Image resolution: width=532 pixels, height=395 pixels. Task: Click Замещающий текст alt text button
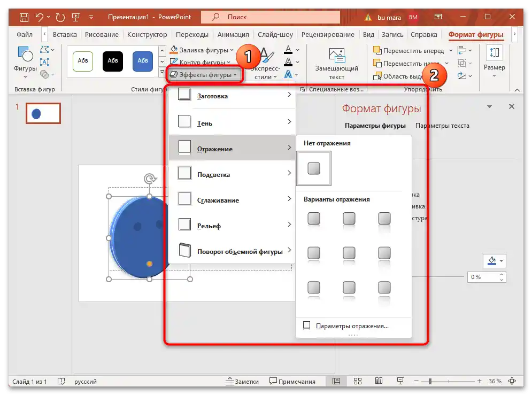pyautogui.click(x=337, y=64)
